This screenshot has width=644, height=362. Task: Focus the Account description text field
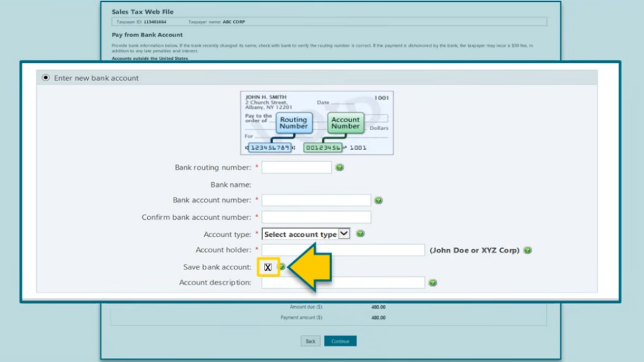[343, 283]
